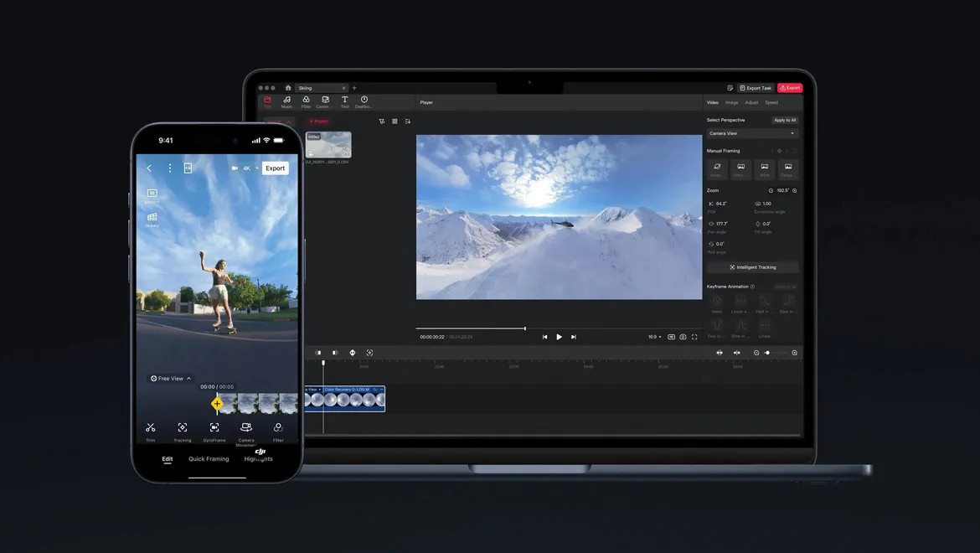This screenshot has height=553, width=980.
Task: Expand the Free View selector on the phone
Action: (171, 379)
